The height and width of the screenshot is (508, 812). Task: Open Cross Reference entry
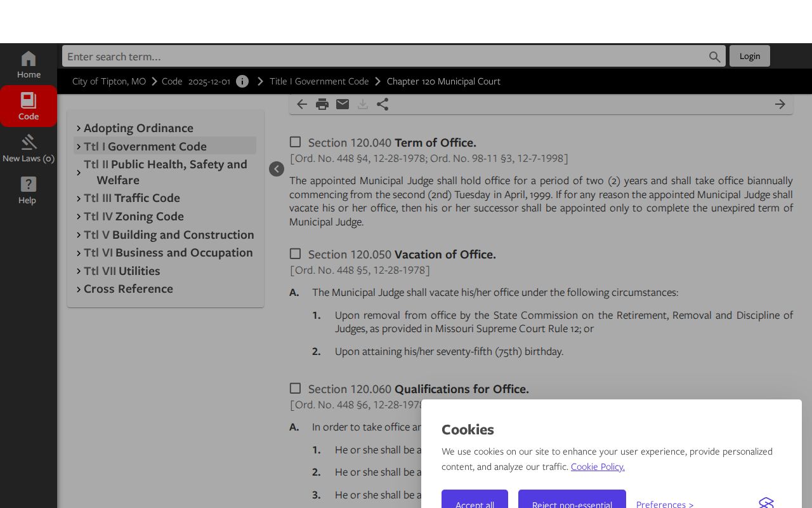click(x=128, y=289)
